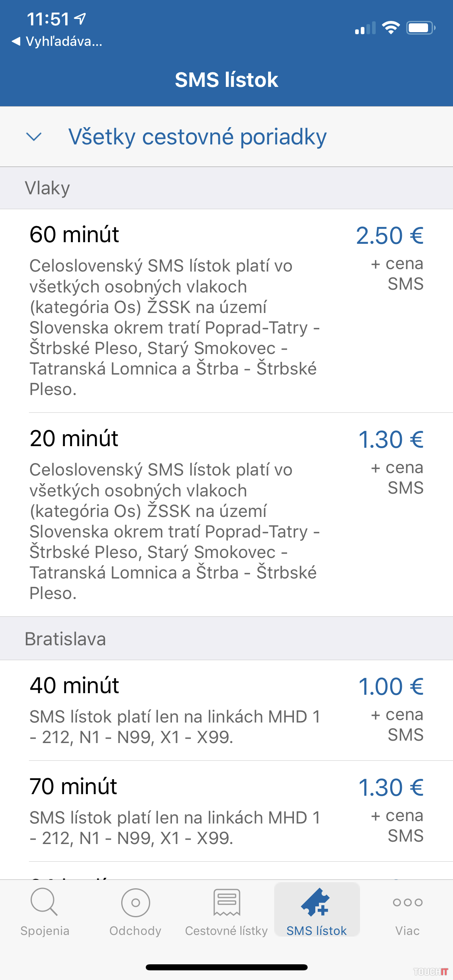Tap the 2.50 € price label

390,236
